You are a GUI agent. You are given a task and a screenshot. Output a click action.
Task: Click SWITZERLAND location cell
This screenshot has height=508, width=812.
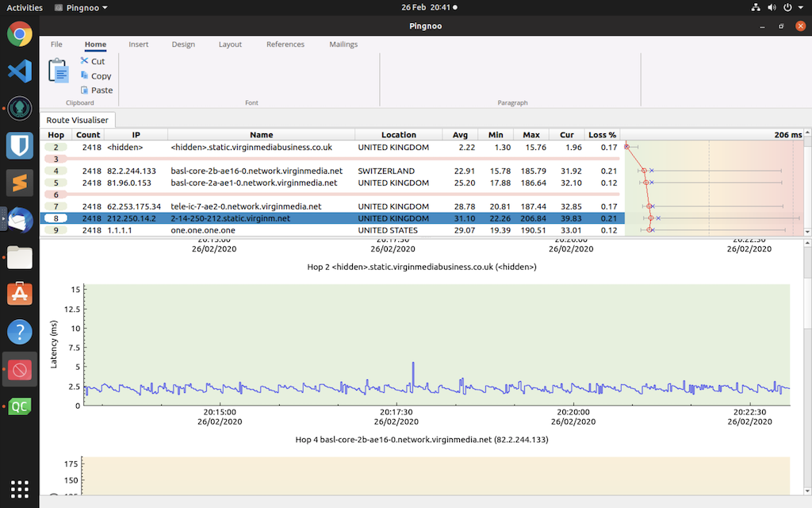coord(386,171)
